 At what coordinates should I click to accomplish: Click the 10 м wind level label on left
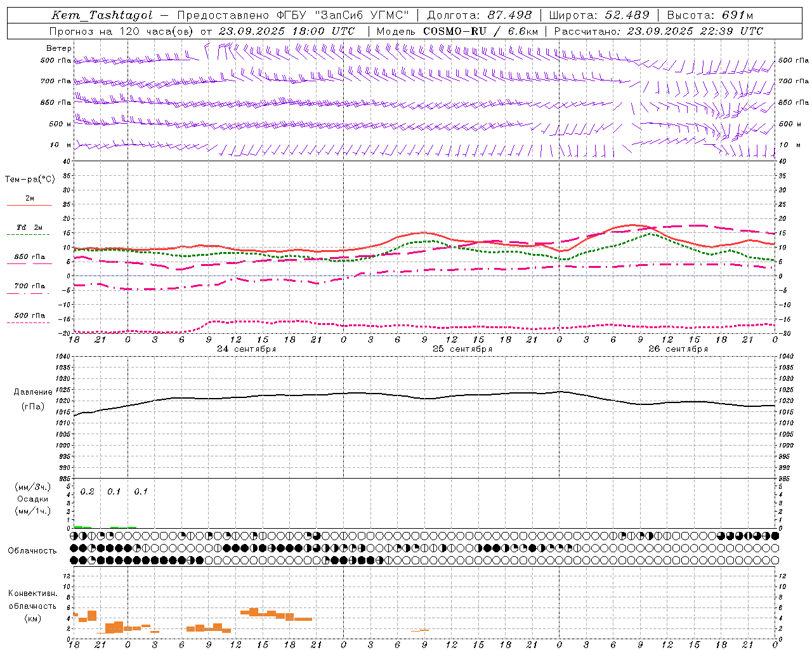pos(61,145)
